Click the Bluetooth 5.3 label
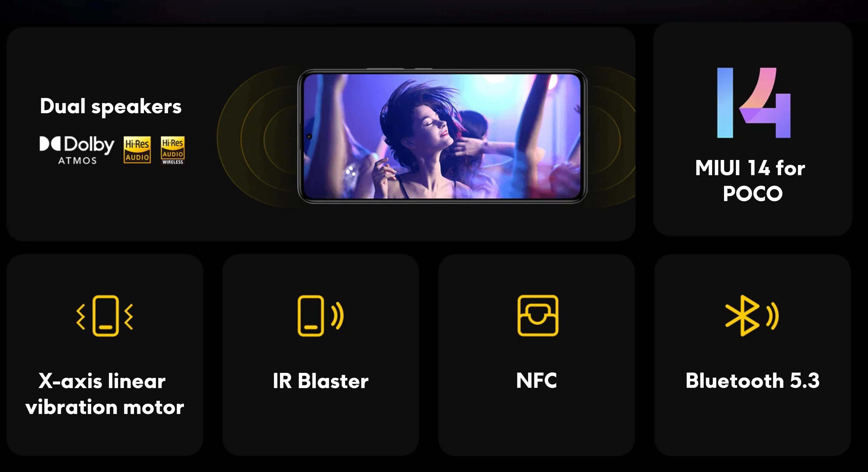Viewport: 868px width, 472px height. pyautogui.click(x=752, y=380)
